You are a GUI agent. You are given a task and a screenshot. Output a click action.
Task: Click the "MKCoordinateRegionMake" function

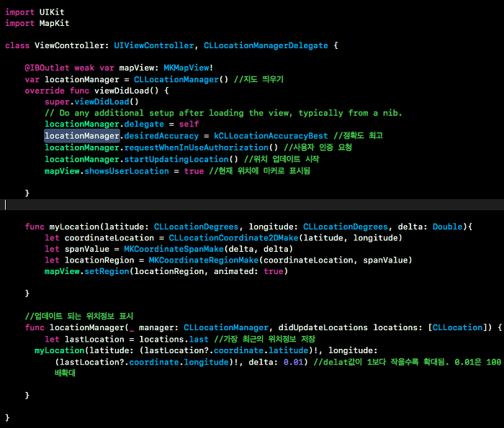pyautogui.click(x=204, y=260)
